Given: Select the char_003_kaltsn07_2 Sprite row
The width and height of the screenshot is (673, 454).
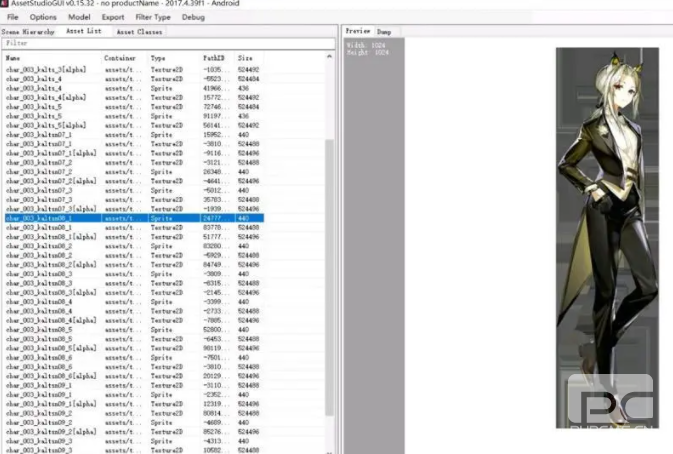Looking at the screenshot, I should click(134, 172).
